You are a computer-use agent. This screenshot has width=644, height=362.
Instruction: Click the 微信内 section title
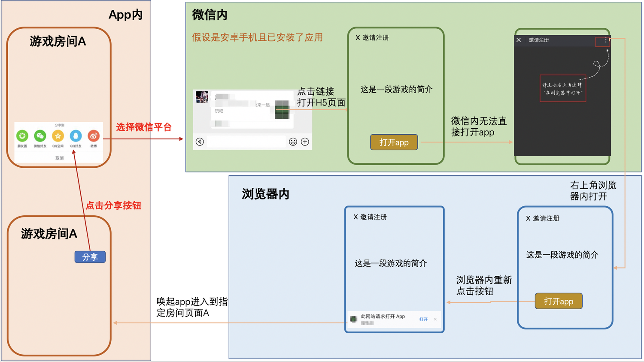click(210, 15)
